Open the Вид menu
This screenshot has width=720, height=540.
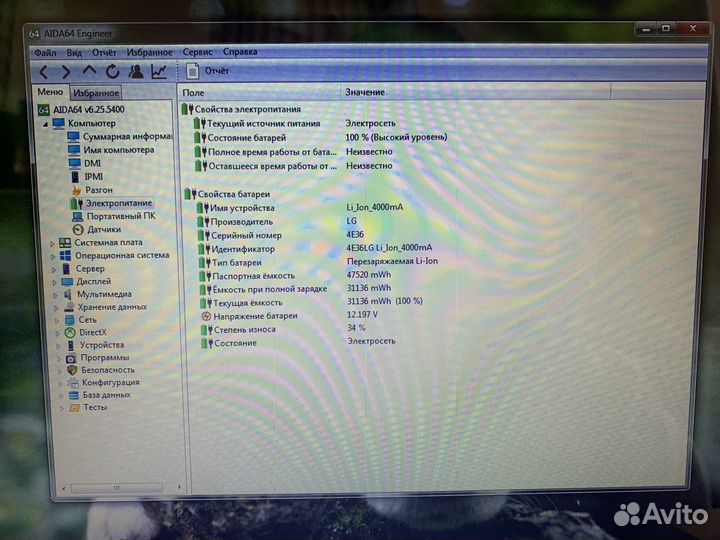74,53
